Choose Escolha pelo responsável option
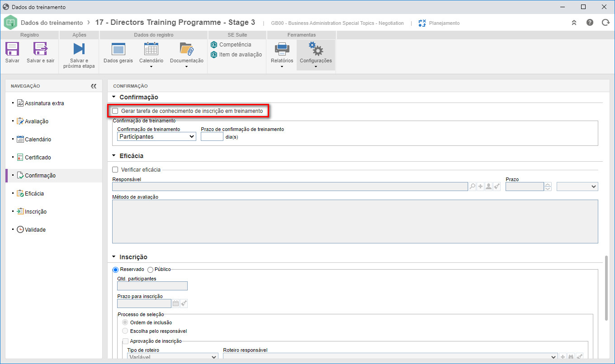 coord(125,331)
